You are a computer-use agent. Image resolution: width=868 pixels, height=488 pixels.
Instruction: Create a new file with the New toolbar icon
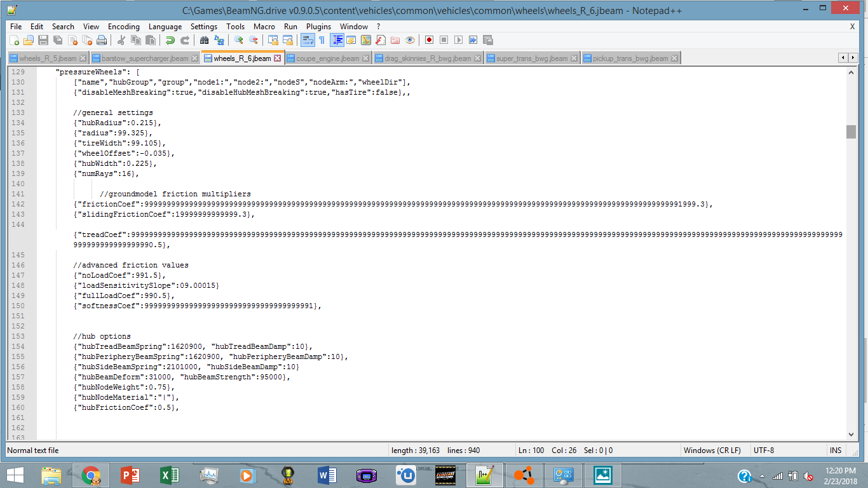click(14, 40)
